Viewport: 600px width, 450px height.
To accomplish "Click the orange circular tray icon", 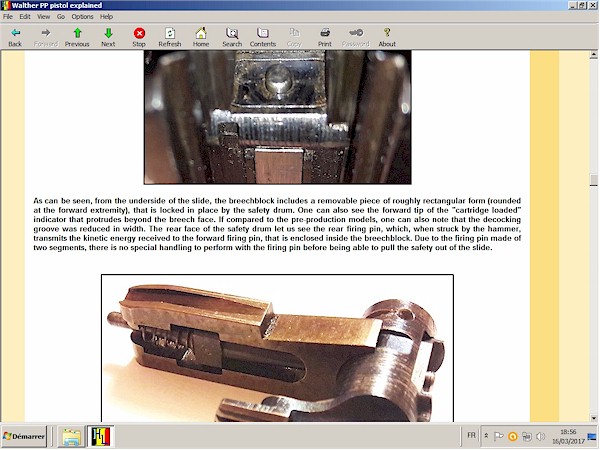I will [513, 436].
